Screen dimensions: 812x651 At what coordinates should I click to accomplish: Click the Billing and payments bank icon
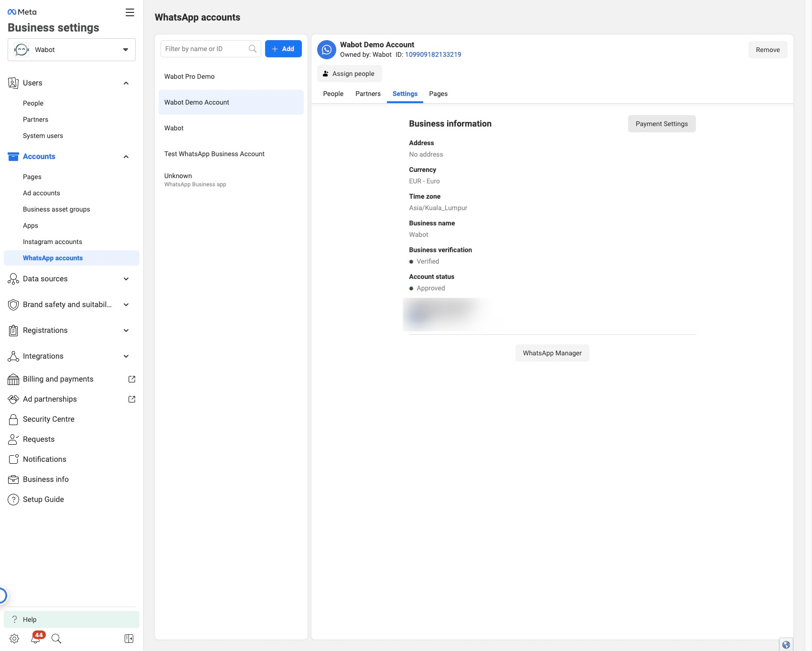(13, 379)
